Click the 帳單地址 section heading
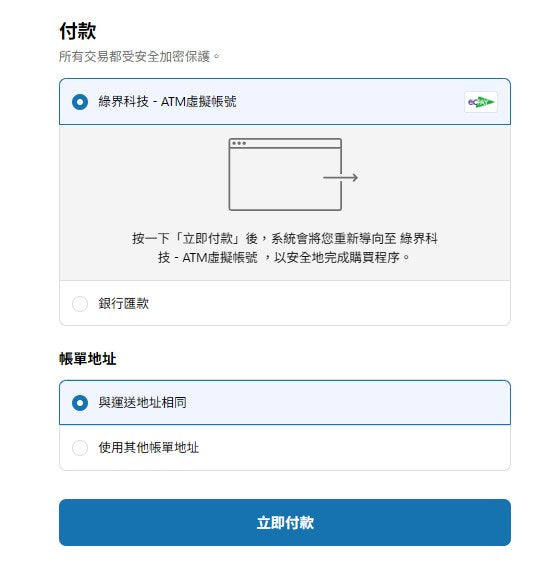 pos(88,359)
